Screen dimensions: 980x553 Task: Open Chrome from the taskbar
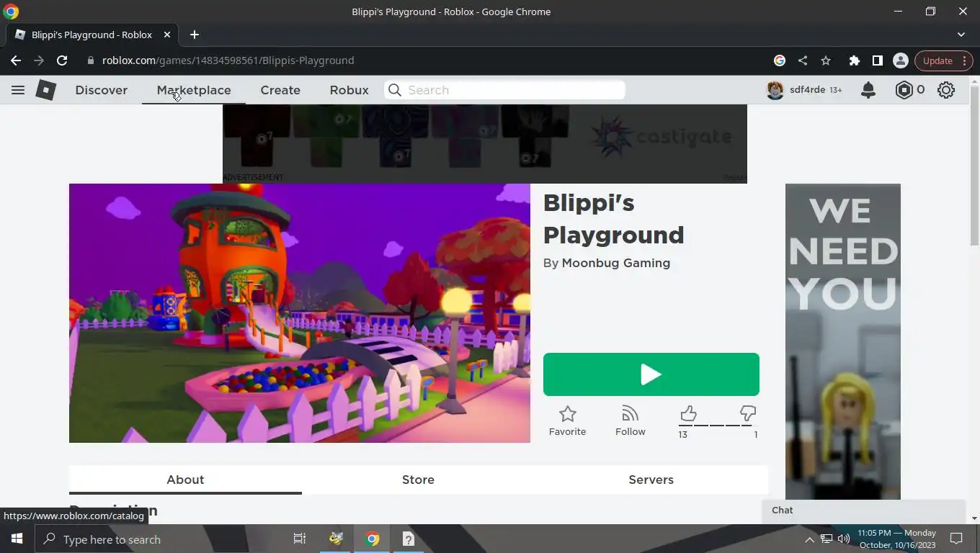coord(372,539)
